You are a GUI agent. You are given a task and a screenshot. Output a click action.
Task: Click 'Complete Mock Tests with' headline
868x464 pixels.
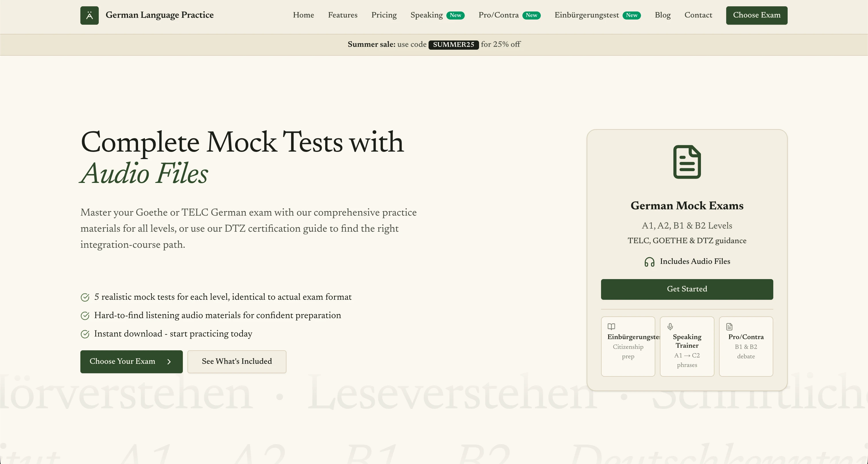point(242,142)
